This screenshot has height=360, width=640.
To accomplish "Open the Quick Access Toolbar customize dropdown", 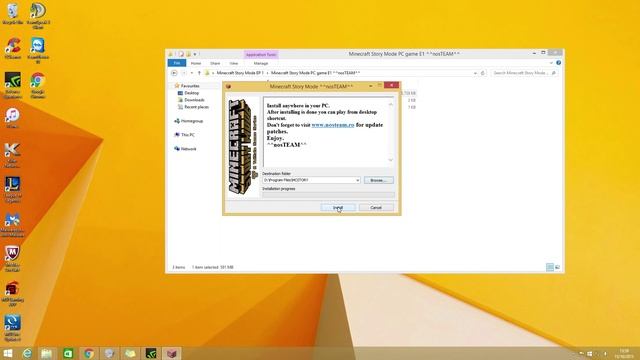I will click(x=195, y=54).
